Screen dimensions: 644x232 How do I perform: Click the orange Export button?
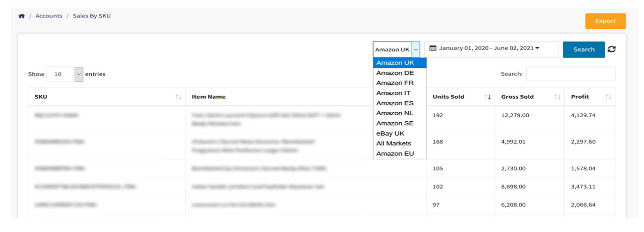[x=605, y=21]
